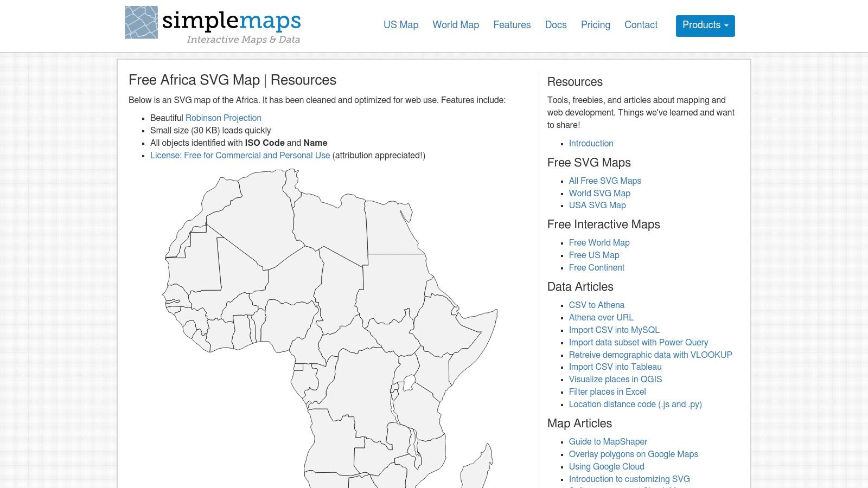The height and width of the screenshot is (488, 868).
Task: Open the USA SVG Map link
Action: (x=597, y=206)
